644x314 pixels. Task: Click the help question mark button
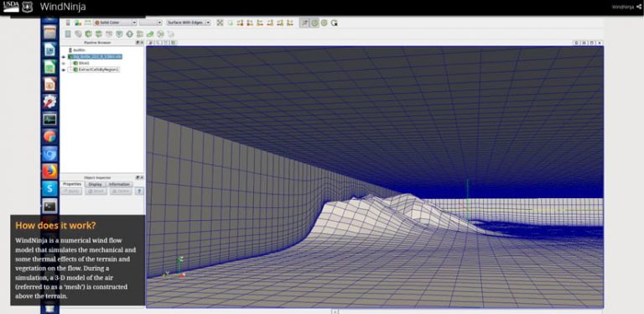[139, 191]
